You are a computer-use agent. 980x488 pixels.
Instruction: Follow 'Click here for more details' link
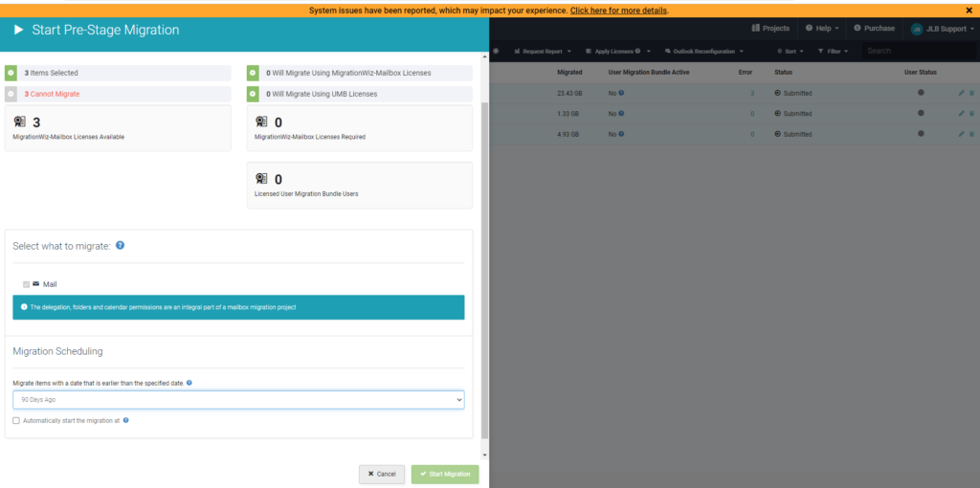coord(618,11)
